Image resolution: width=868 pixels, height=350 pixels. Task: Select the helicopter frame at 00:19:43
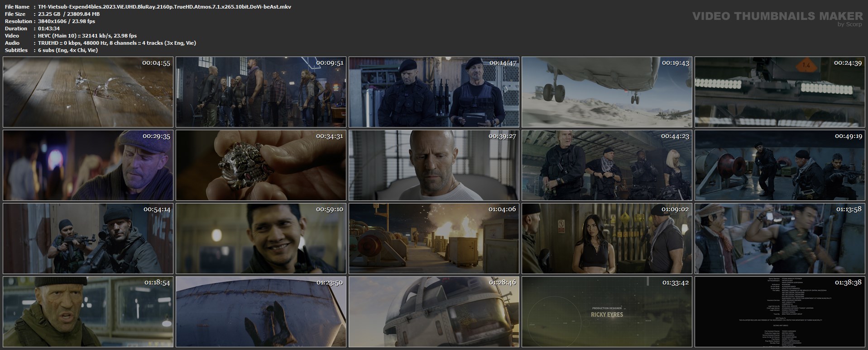coord(607,92)
